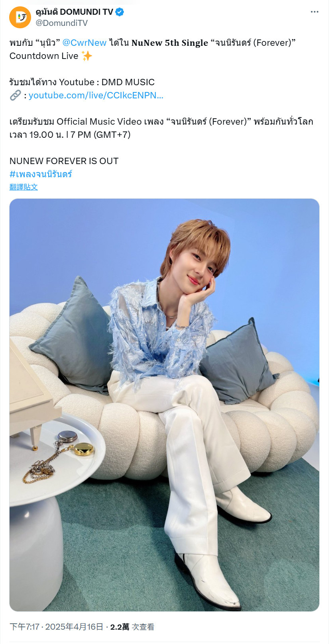Click the 7 PM (GMT+7) time text
Image resolution: width=330 pixels, height=644 pixels.
[x=100, y=135]
